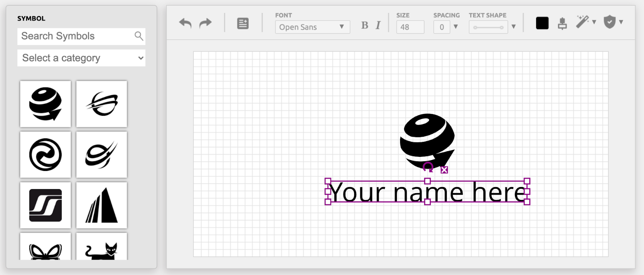Image resolution: width=644 pixels, height=275 pixels.
Task: Delete text using the purple X icon
Action: (444, 170)
